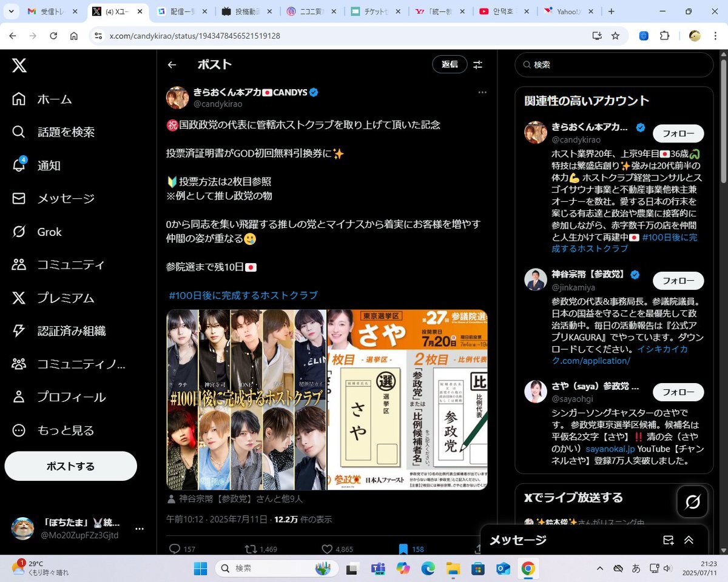Open プロフィール in the sidebar
728x582 pixels.
click(x=59, y=397)
